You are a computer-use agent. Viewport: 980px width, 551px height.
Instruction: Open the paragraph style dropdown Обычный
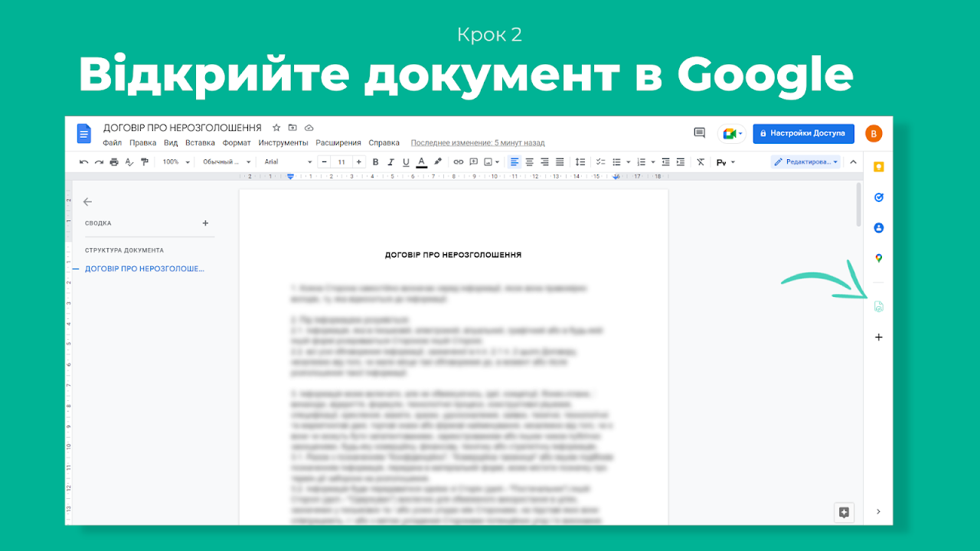click(227, 162)
